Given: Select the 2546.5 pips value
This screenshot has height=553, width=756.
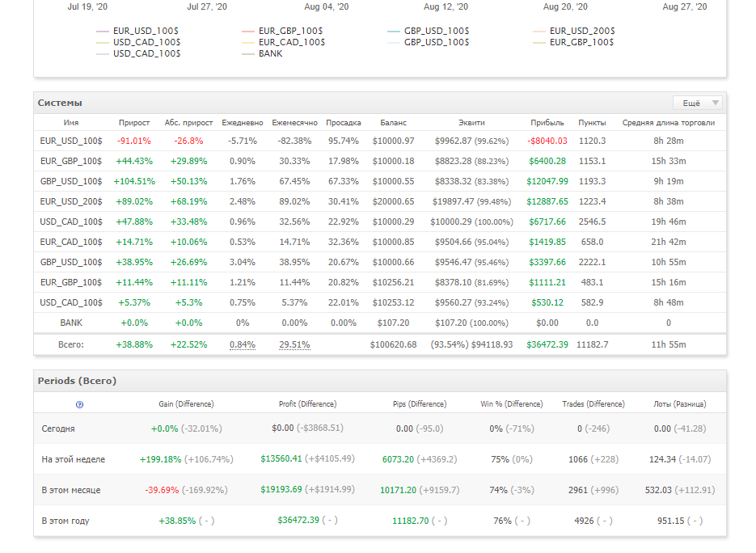Looking at the screenshot, I should (592, 222).
